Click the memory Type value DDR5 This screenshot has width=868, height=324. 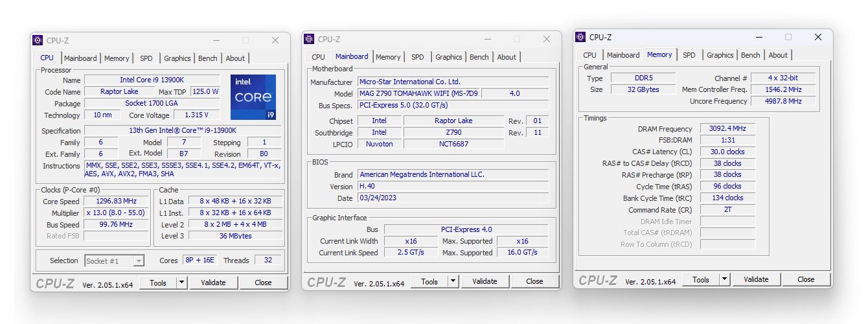[x=643, y=78]
